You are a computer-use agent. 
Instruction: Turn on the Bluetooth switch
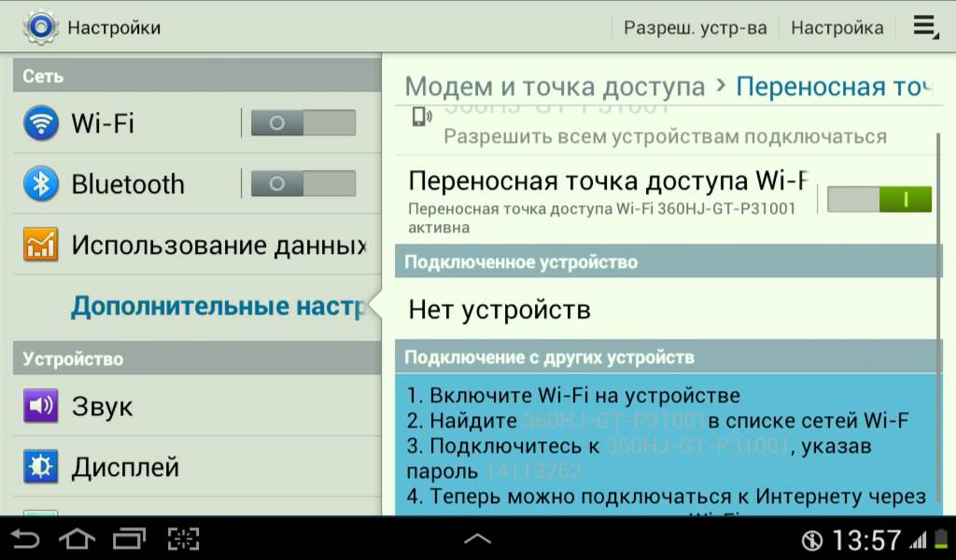[303, 184]
